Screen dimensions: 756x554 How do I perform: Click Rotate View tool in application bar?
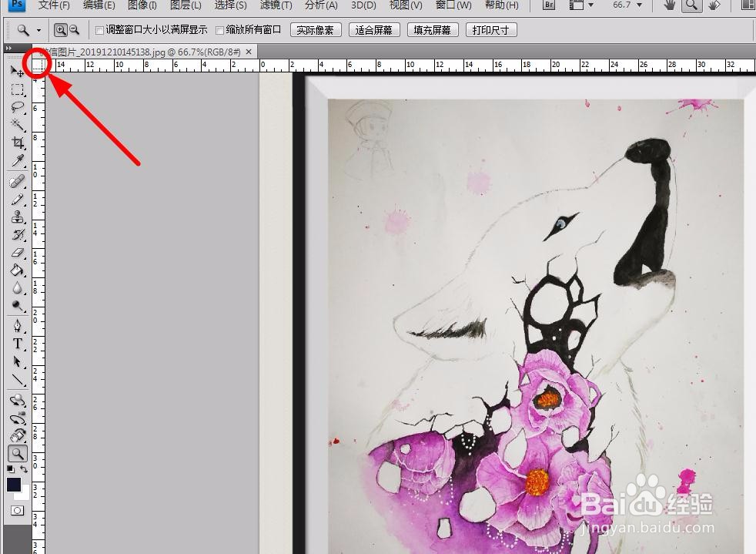(x=714, y=5)
